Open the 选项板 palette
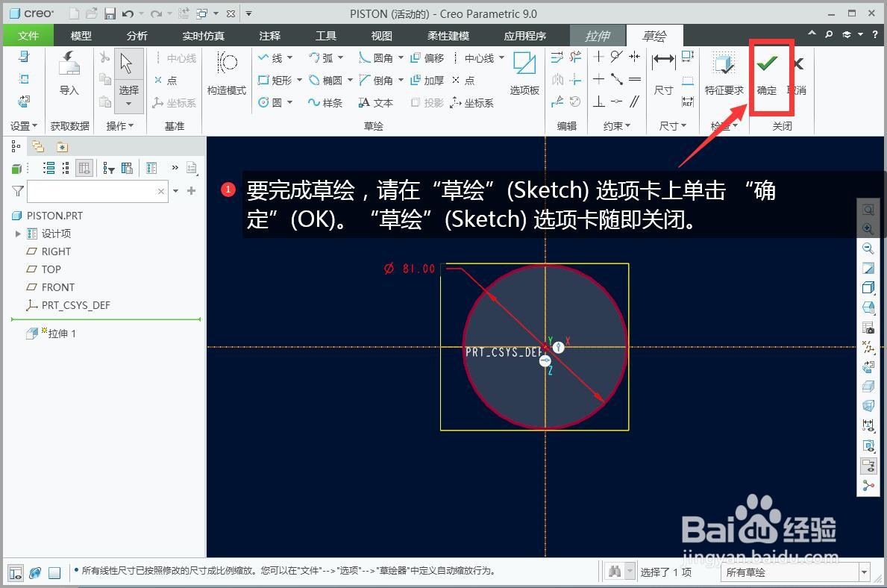 (524, 74)
